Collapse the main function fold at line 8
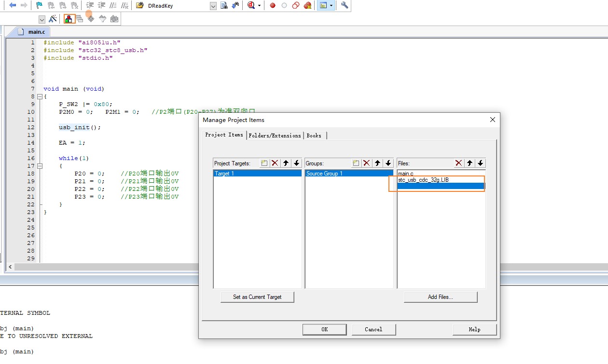Screen dimensions: 608x364 (40, 96)
